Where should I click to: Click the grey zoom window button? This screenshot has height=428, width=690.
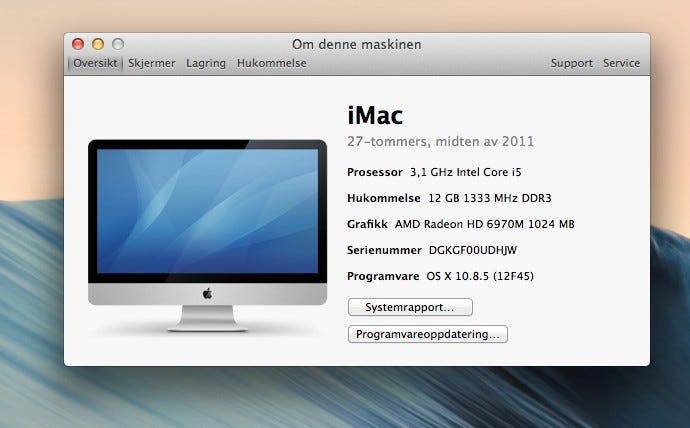pyautogui.click(x=118, y=44)
